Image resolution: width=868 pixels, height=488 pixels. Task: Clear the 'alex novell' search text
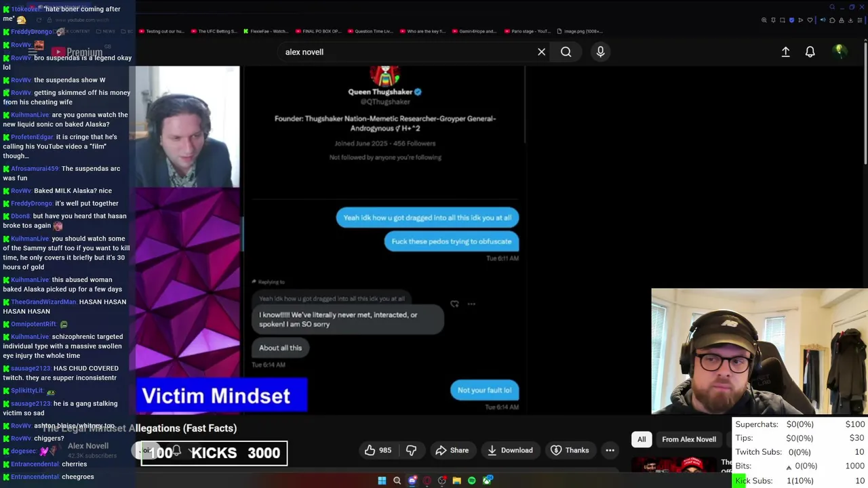coord(541,52)
